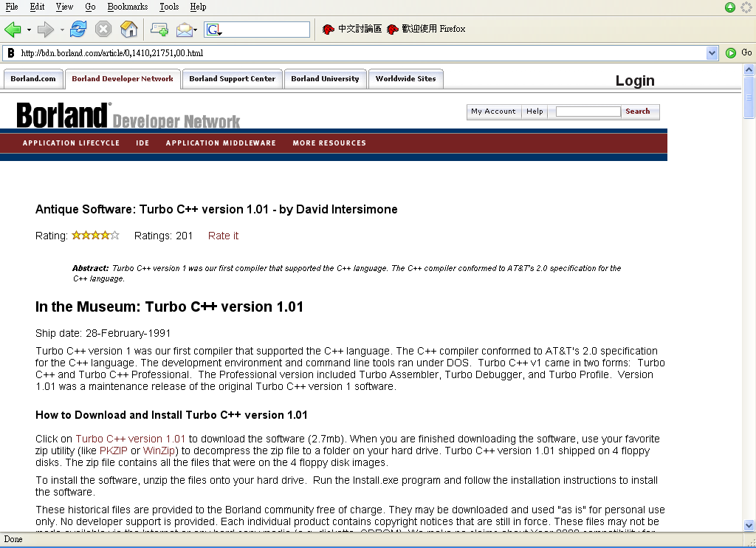Click the gray Forward arrow button
Screen dimensions: 756x548
click(45, 30)
